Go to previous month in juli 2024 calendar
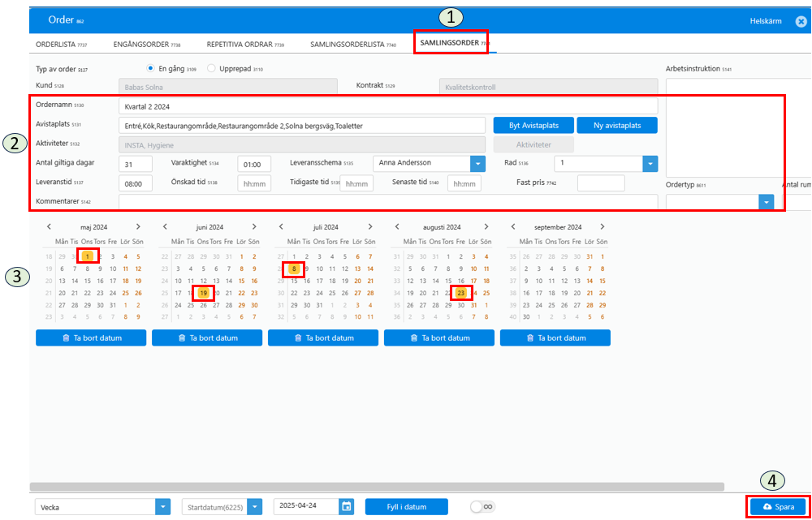812x520 pixels. coord(281,226)
